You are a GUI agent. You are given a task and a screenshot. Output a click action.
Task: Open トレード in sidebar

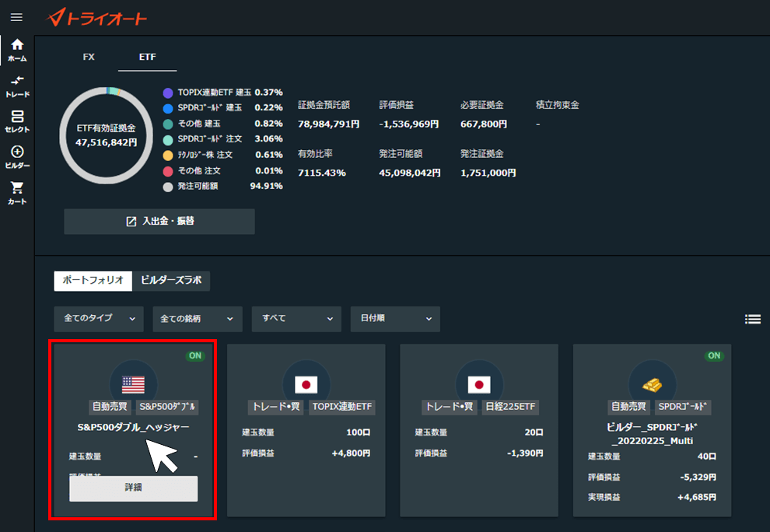[x=17, y=86]
